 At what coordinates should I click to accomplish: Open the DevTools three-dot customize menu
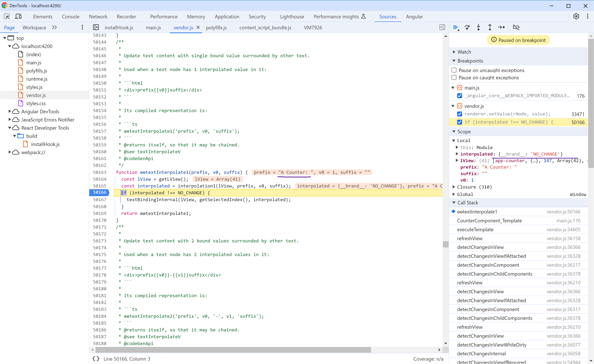click(587, 16)
